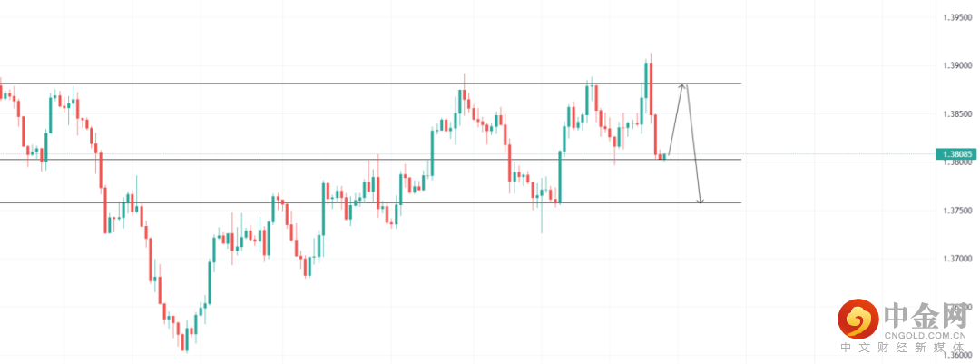This screenshot has width=980, height=364.
Task: Click the most recent small green candle
Action: click(x=665, y=157)
